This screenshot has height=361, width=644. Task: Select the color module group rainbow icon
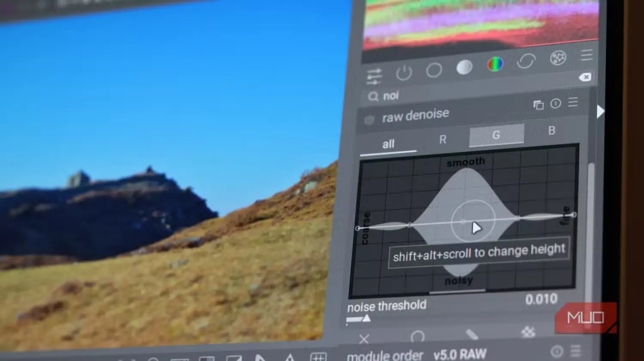coord(495,64)
